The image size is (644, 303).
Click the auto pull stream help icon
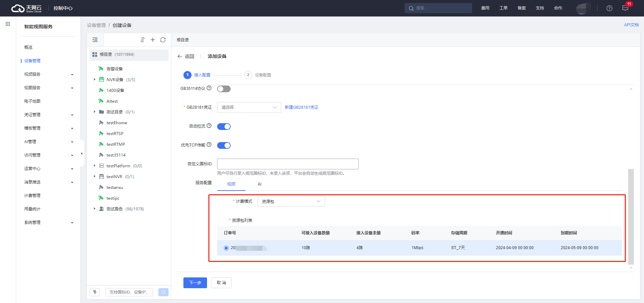[x=209, y=126]
